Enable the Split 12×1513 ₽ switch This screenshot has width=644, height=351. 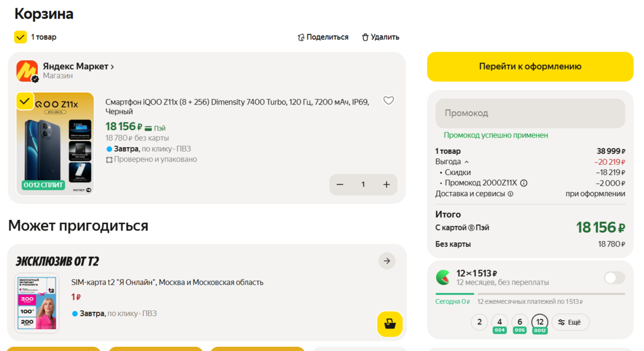tap(614, 278)
